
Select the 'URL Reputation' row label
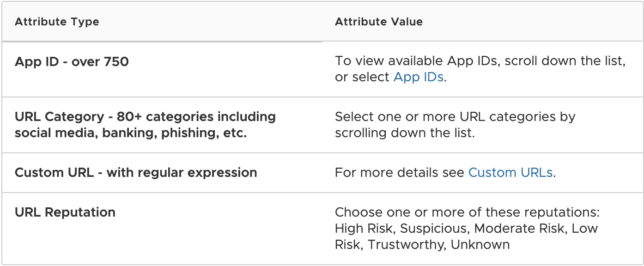click(65, 212)
